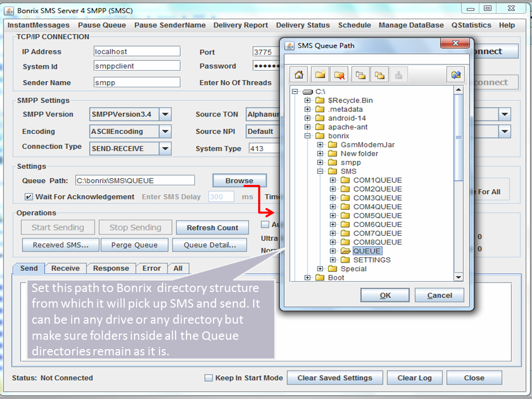532x399 pixels.
Task: Click the Java icon in SMS Queue Path title
Action: pyautogui.click(x=289, y=46)
